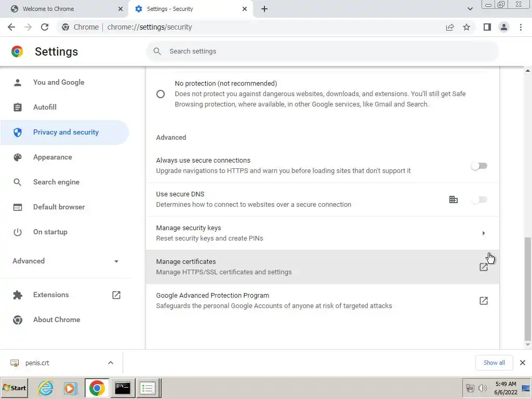Screen dimensions: 532x399
Task: Close the Settings - Security tab
Action: (x=245, y=9)
